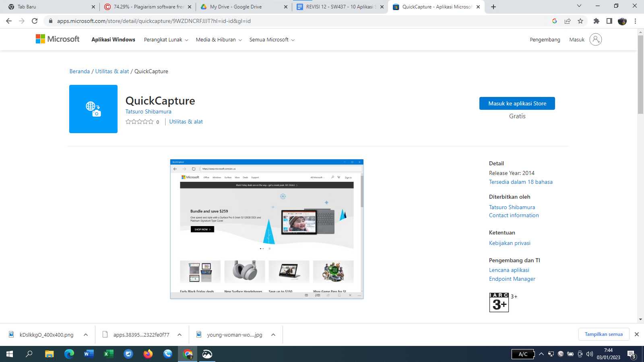
Task: Launch Microsoft Edge from taskbar
Action: point(69,354)
